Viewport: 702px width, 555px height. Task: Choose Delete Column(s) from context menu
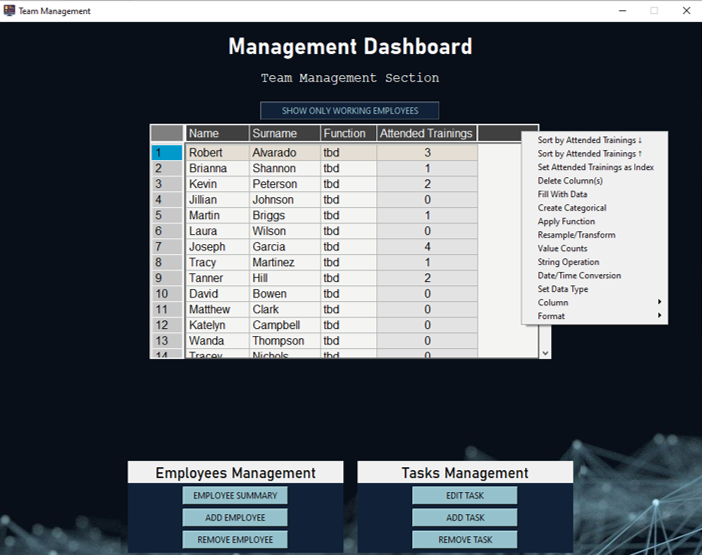click(570, 181)
